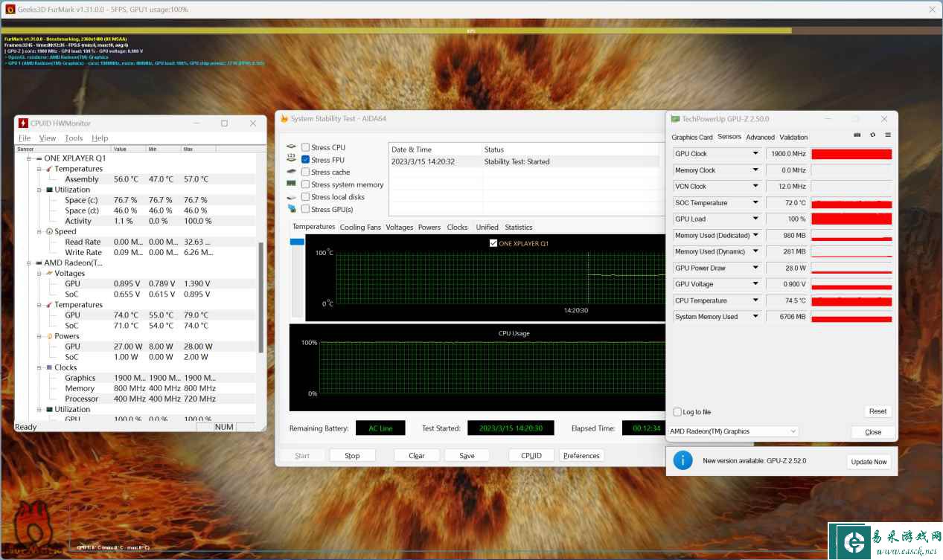
Task: Click 123 icon beside Stress FPU
Action: click(x=291, y=159)
